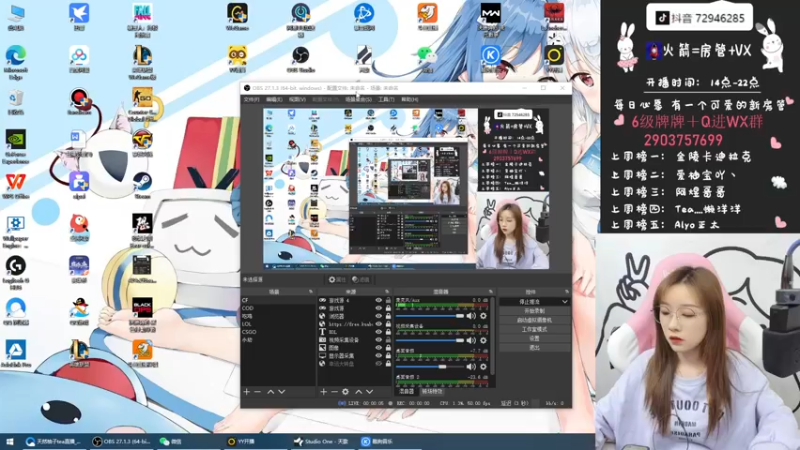Open source properties gear in sources toolbar
This screenshot has height=450, width=800.
point(345,392)
